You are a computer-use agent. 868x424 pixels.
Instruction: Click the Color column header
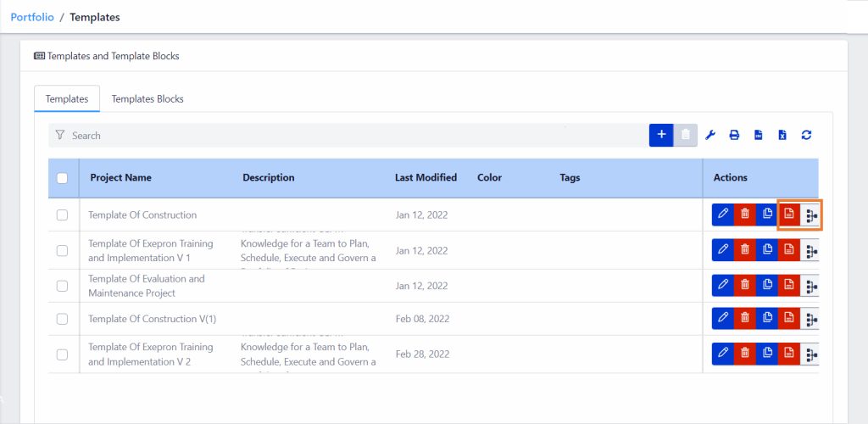point(489,178)
